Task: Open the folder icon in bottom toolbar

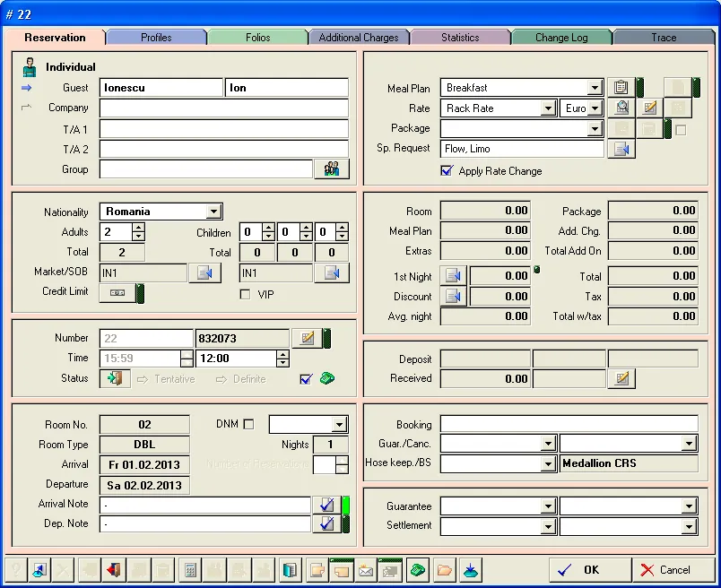Action: [444, 571]
